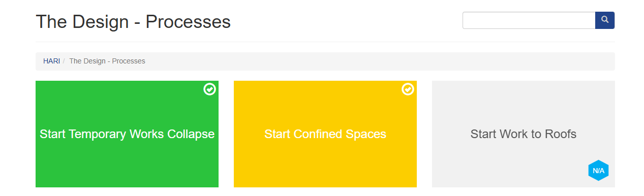The width and height of the screenshot is (644, 196).
Task: Click the 'Start Work to Roofs' label text
Action: [x=524, y=134]
